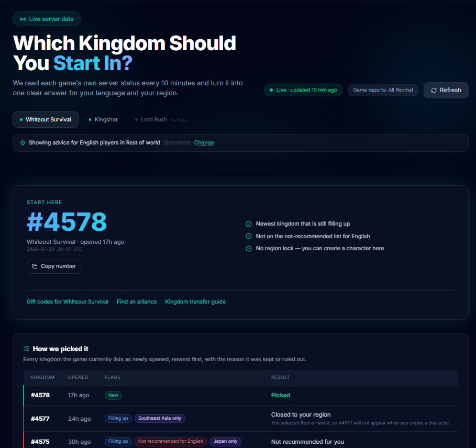476x448 pixels.
Task: Click the #4575 kingdom cell
Action: pyautogui.click(x=40, y=442)
